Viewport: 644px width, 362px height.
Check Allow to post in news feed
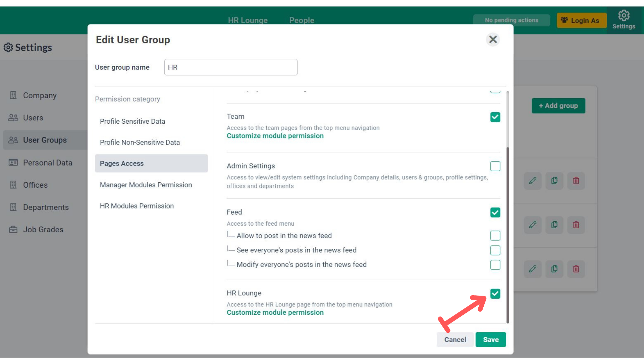tap(495, 236)
